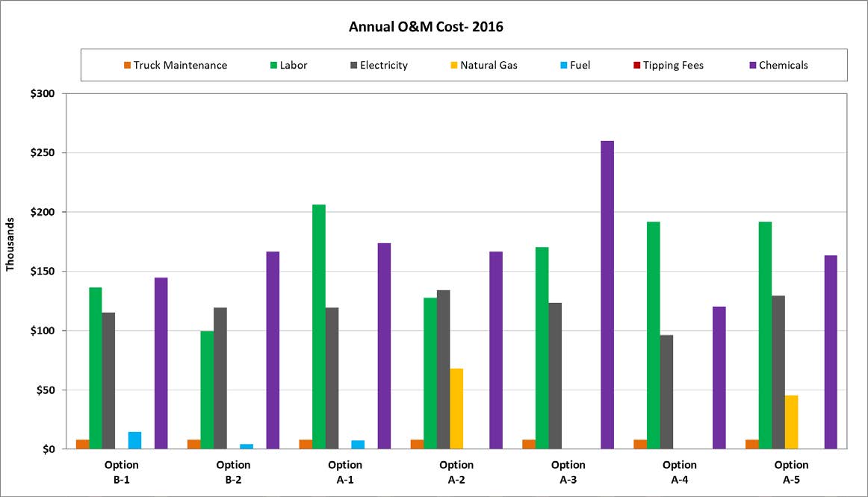Image resolution: width=868 pixels, height=497 pixels.
Task: Click the Natural Gas yellow legend swatch
Action: 453,66
